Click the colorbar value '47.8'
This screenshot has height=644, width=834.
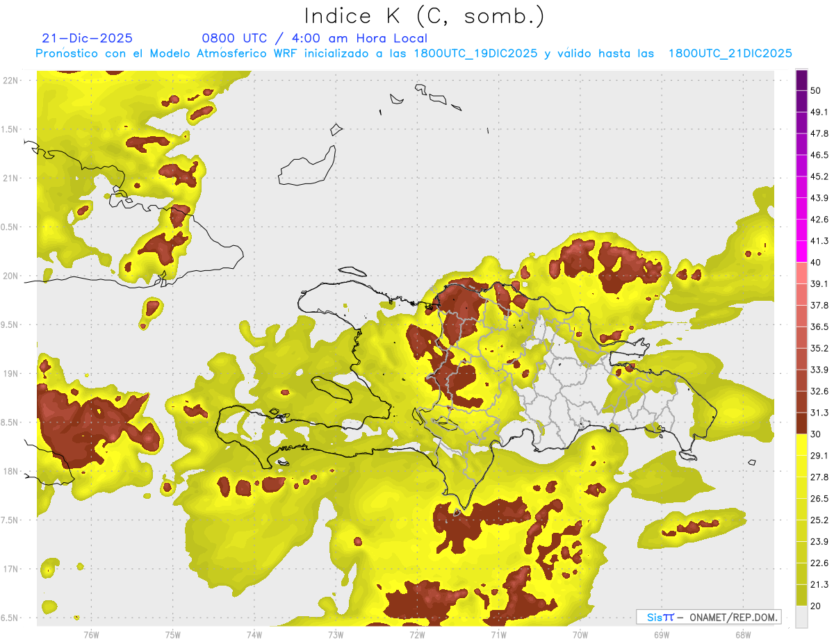click(x=819, y=133)
